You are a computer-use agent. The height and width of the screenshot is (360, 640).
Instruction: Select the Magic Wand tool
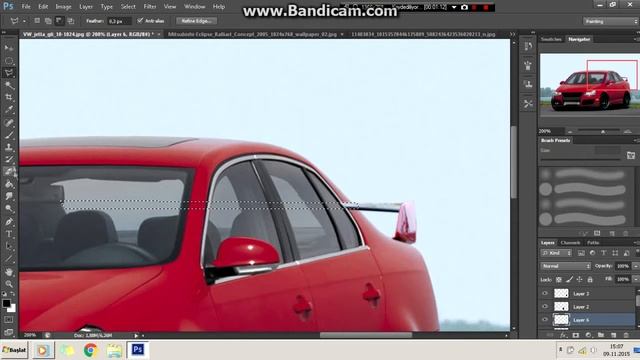click(x=9, y=85)
